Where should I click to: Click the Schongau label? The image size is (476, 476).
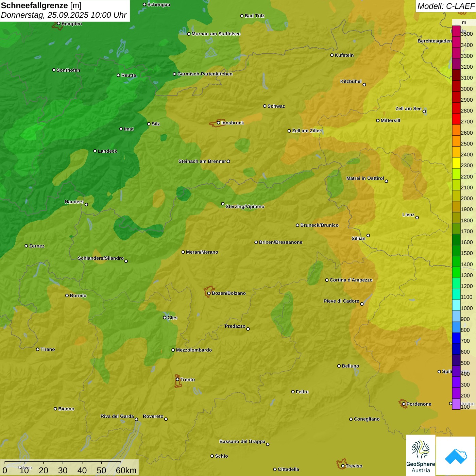click(159, 4)
